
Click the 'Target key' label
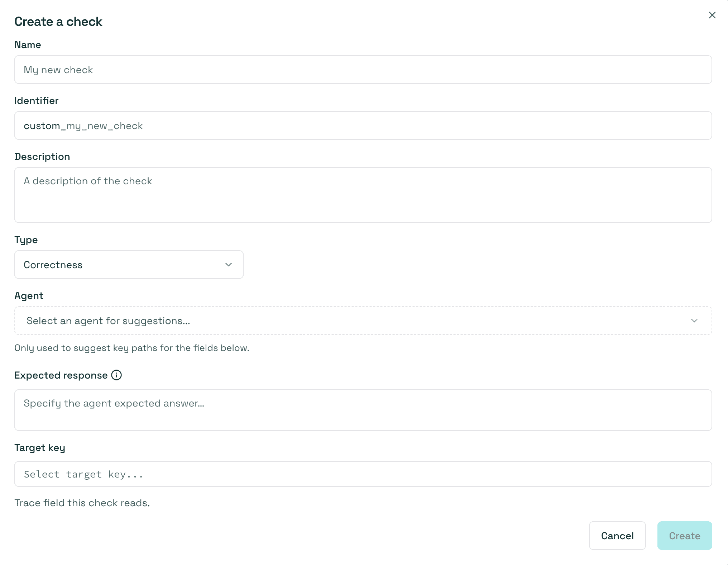[40, 448]
